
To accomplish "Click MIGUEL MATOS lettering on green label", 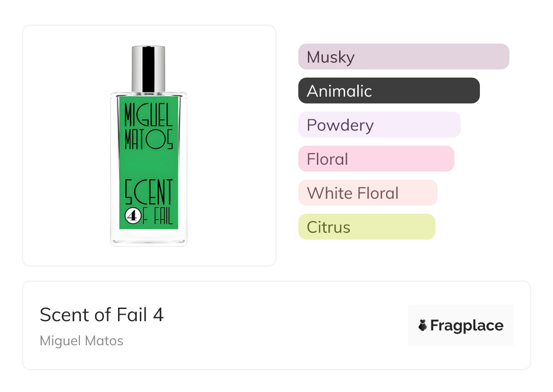I will [148, 127].
